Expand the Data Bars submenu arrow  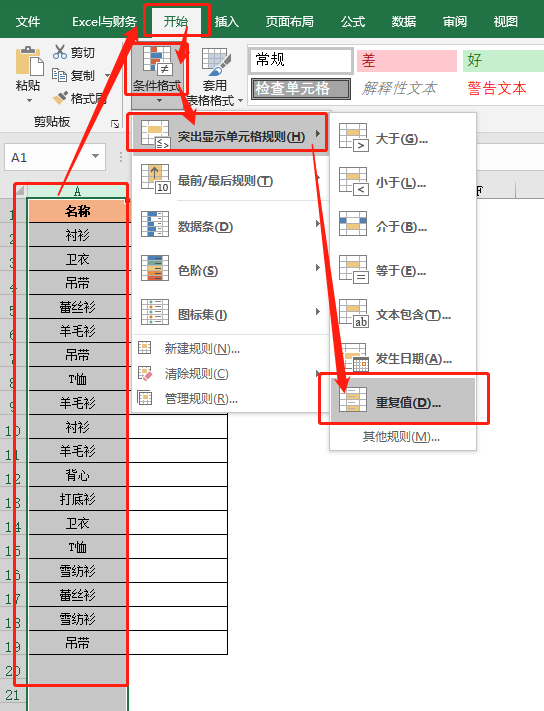(x=318, y=223)
